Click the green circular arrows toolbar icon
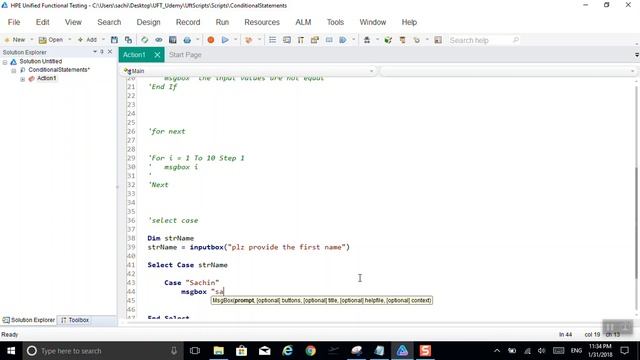 [144, 40]
